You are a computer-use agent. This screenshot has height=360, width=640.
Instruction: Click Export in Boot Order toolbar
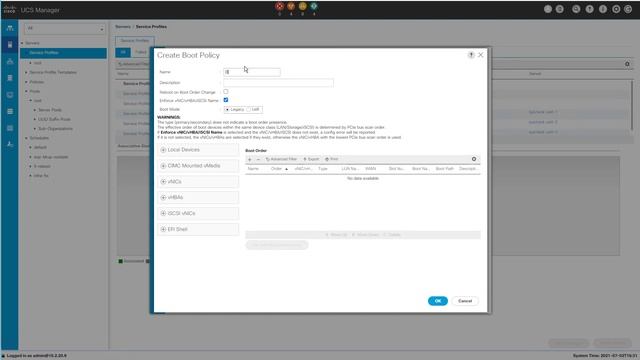point(311,159)
